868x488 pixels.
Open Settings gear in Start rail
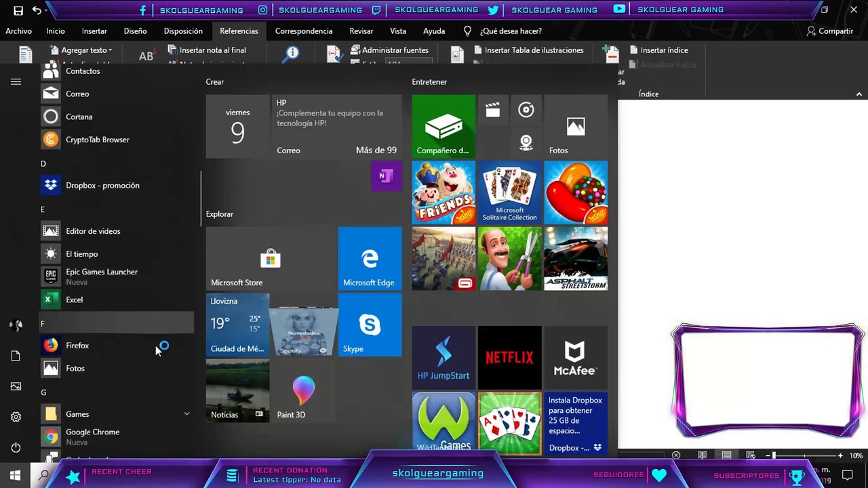click(16, 417)
